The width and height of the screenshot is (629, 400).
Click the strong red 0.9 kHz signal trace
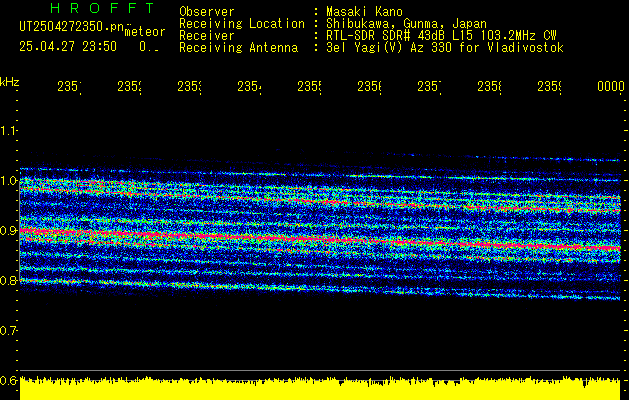pos(320,239)
